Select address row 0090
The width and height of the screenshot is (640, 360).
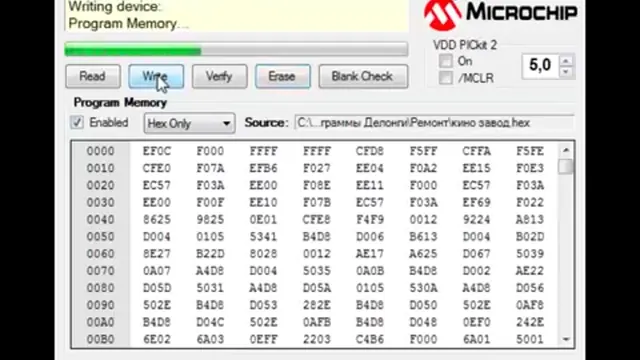[100, 305]
